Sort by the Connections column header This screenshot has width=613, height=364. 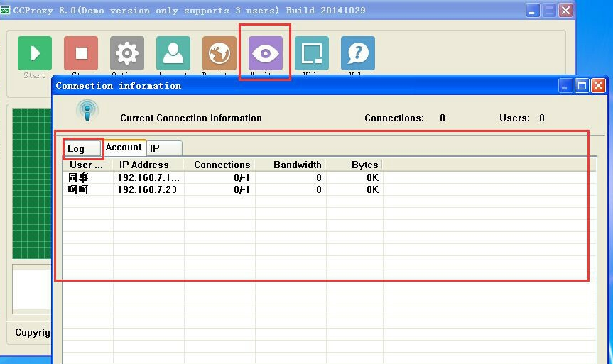click(219, 165)
